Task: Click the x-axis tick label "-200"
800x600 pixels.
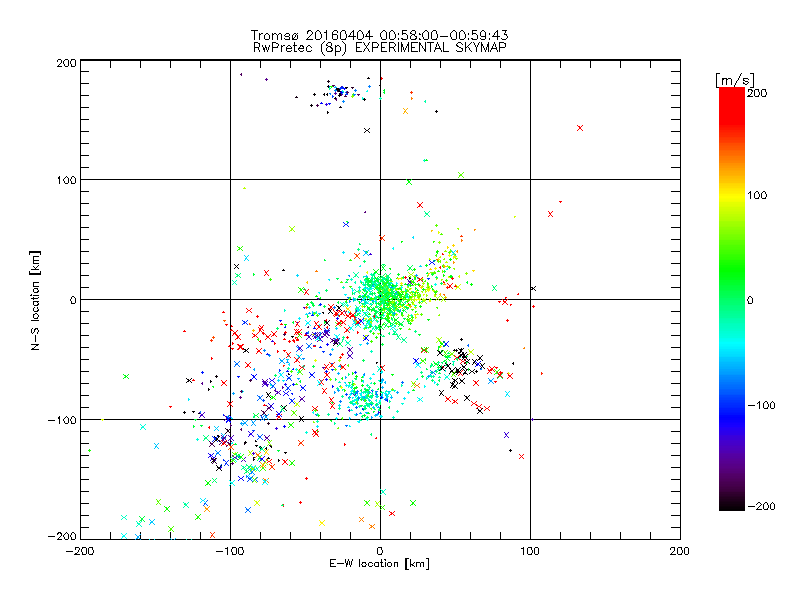Action: 80,551
